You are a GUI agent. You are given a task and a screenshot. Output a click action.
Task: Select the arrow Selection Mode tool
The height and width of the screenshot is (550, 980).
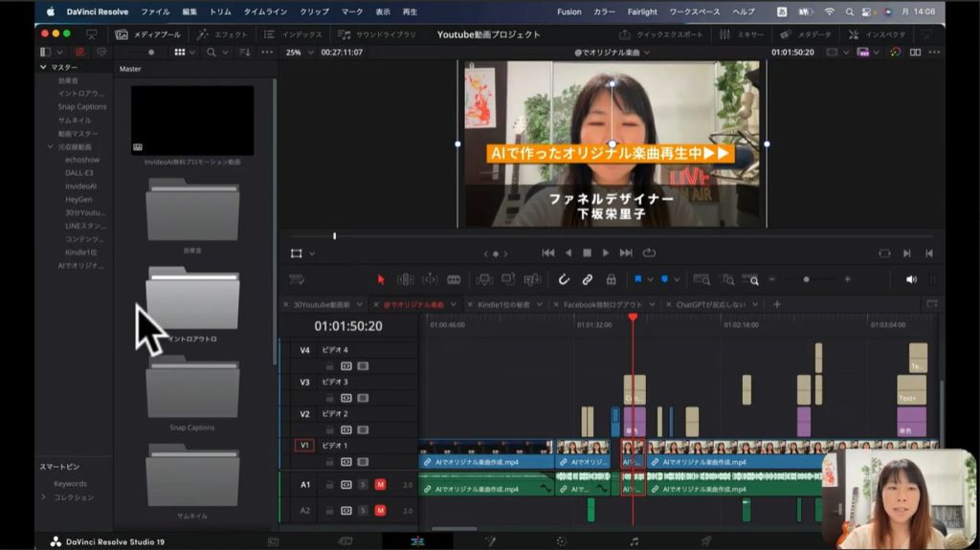click(381, 279)
